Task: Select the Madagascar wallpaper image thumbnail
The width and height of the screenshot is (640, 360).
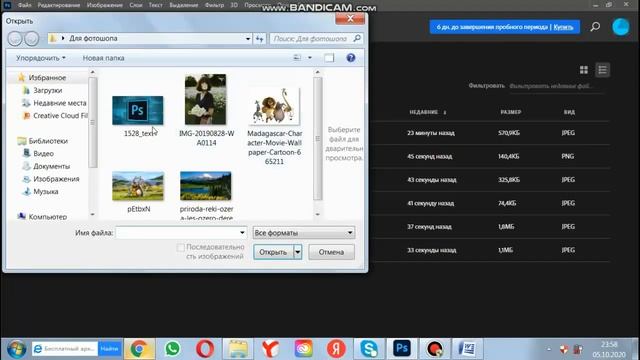Action: (274, 106)
